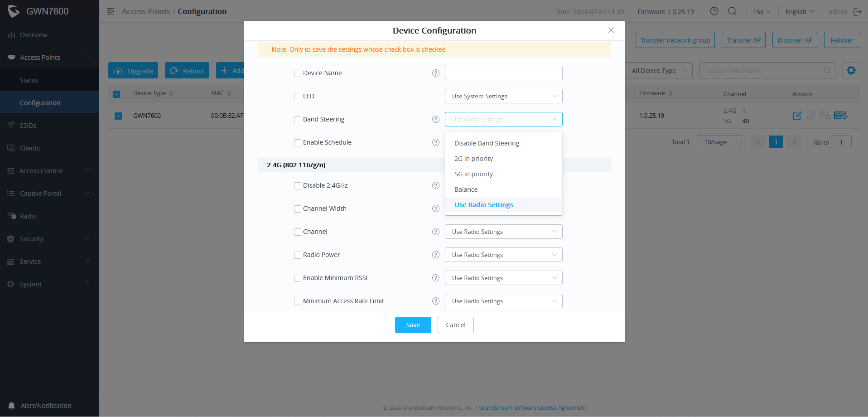Open the help circle icon in top bar
Image resolution: width=868 pixels, height=417 pixels.
(x=714, y=11)
